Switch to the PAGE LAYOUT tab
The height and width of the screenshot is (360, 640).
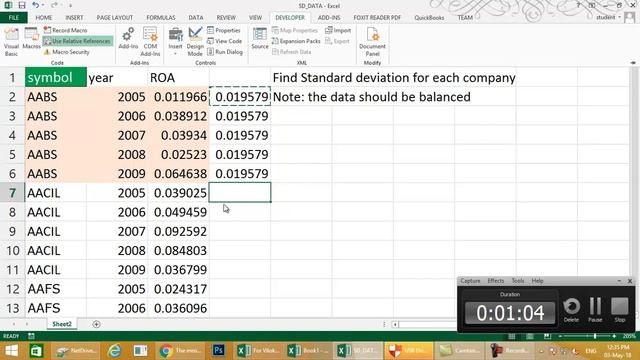click(115, 18)
